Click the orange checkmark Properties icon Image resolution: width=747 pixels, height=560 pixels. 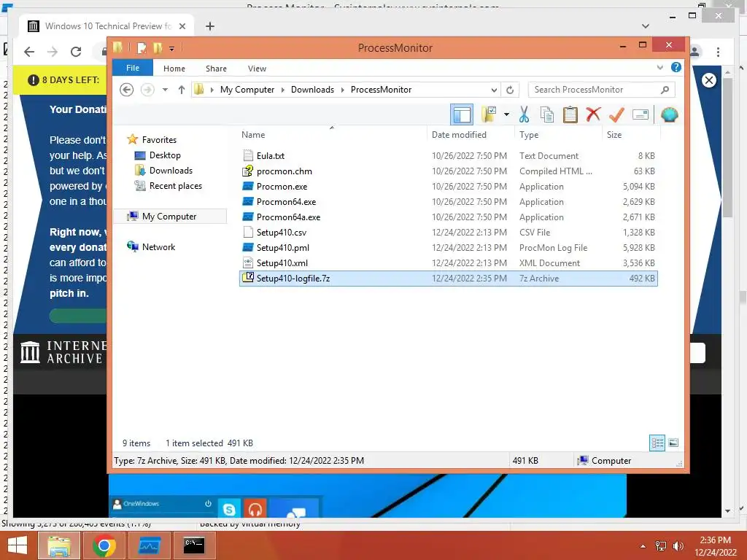coord(616,114)
